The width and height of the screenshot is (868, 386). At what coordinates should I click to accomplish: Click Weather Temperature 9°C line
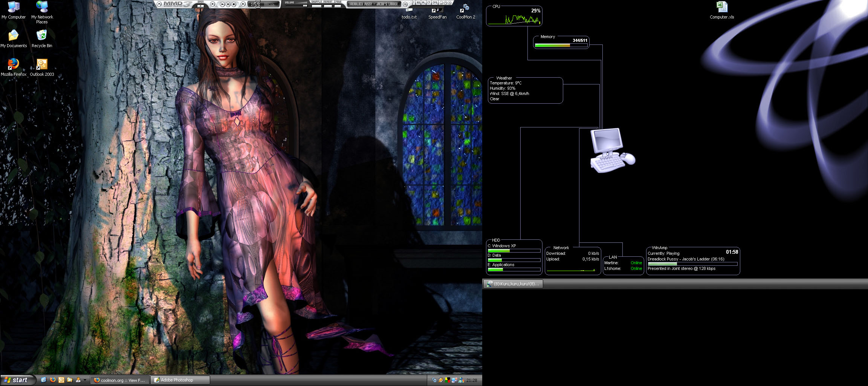coord(506,83)
